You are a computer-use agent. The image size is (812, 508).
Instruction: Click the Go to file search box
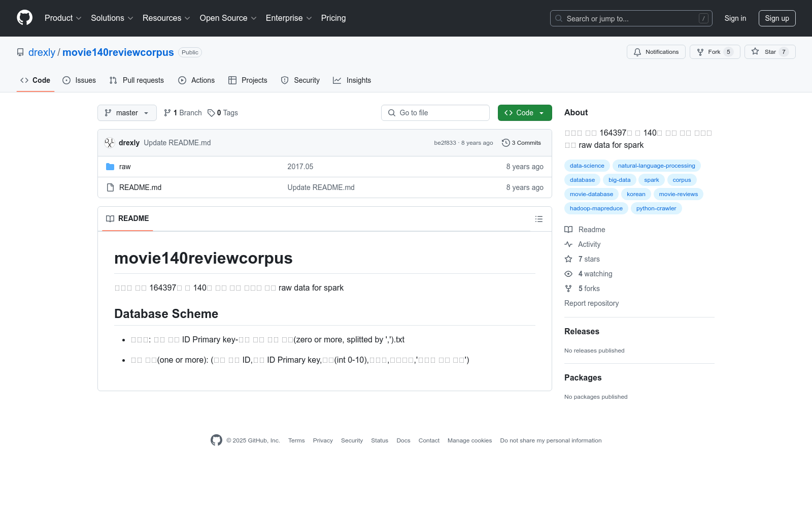[435, 113]
